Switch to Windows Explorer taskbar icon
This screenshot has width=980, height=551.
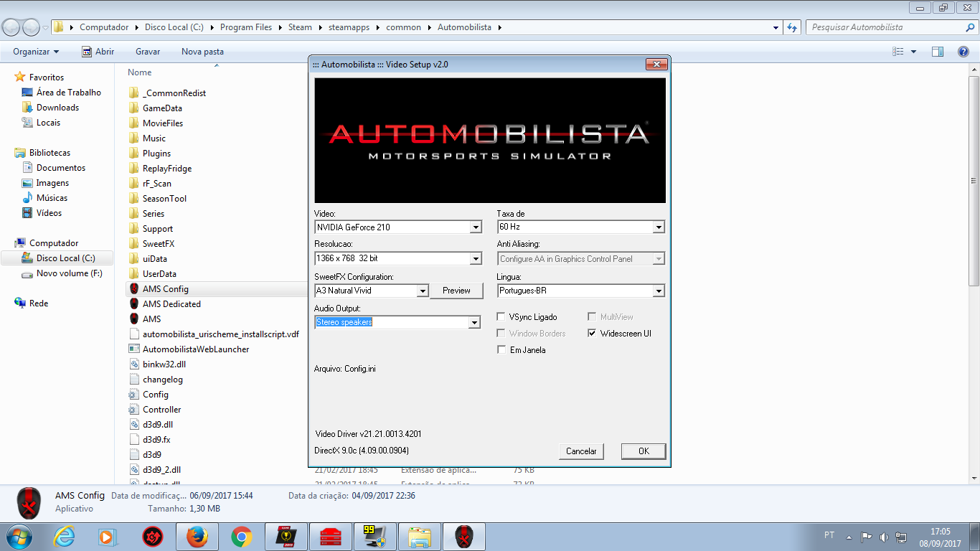click(420, 537)
